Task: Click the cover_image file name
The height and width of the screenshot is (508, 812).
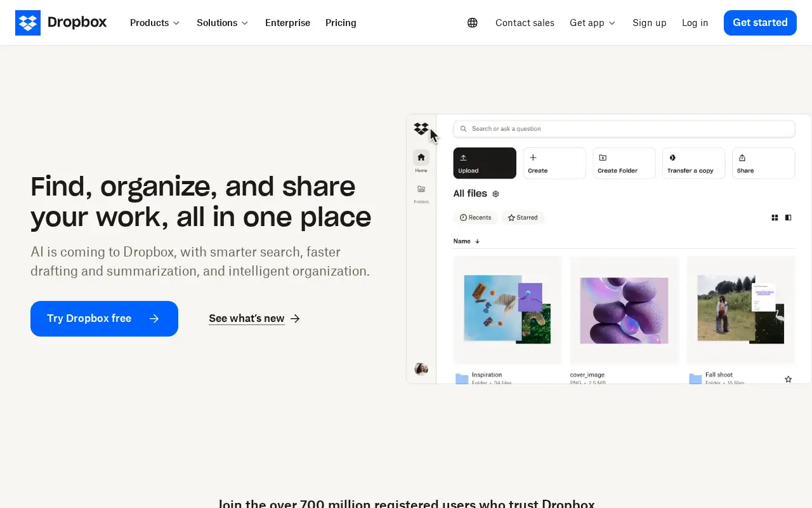Action: (587, 375)
